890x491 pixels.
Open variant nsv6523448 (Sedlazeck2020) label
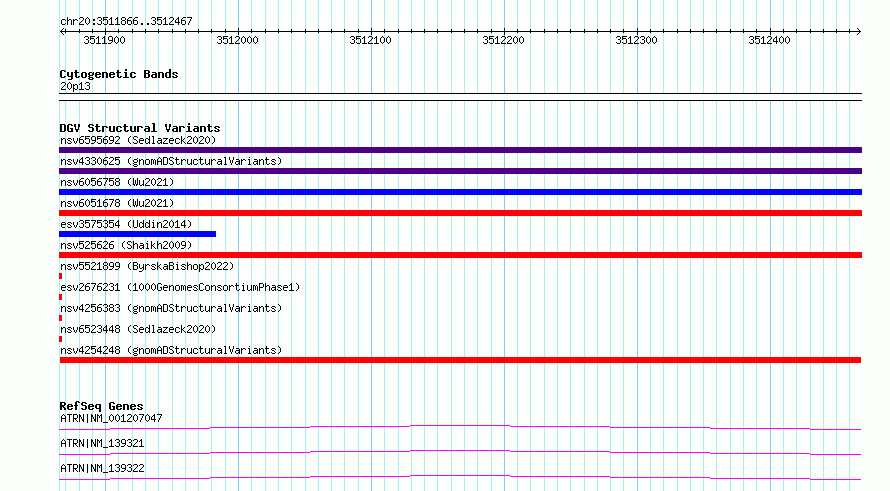pos(138,329)
